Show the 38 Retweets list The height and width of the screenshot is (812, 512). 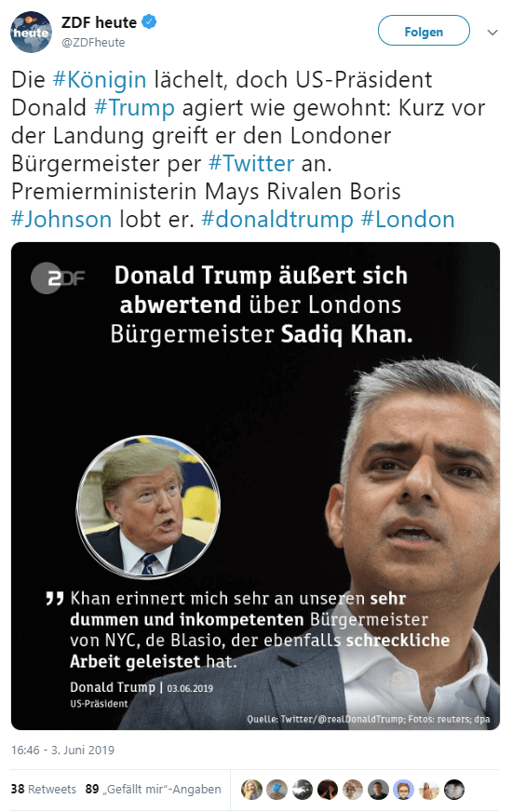coord(44,789)
